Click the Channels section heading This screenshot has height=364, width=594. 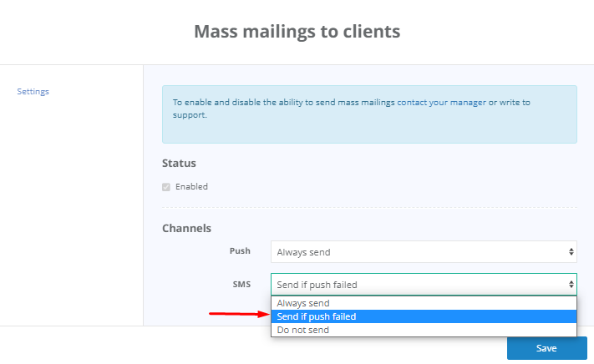[186, 228]
